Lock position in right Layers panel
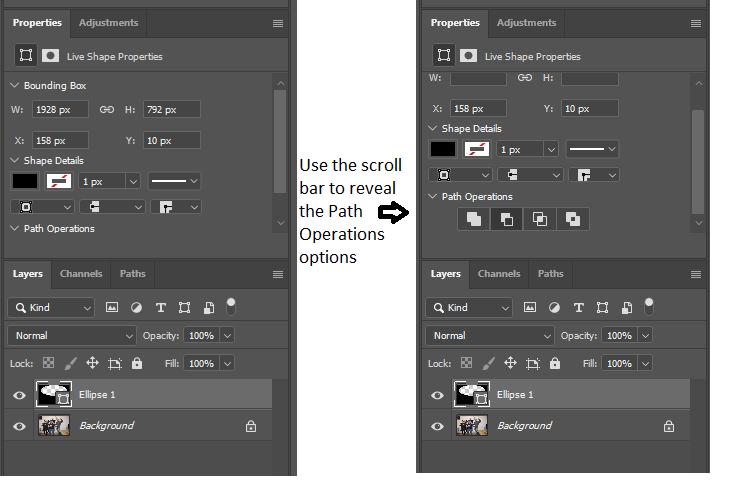The height and width of the screenshot is (481, 740). coord(511,363)
